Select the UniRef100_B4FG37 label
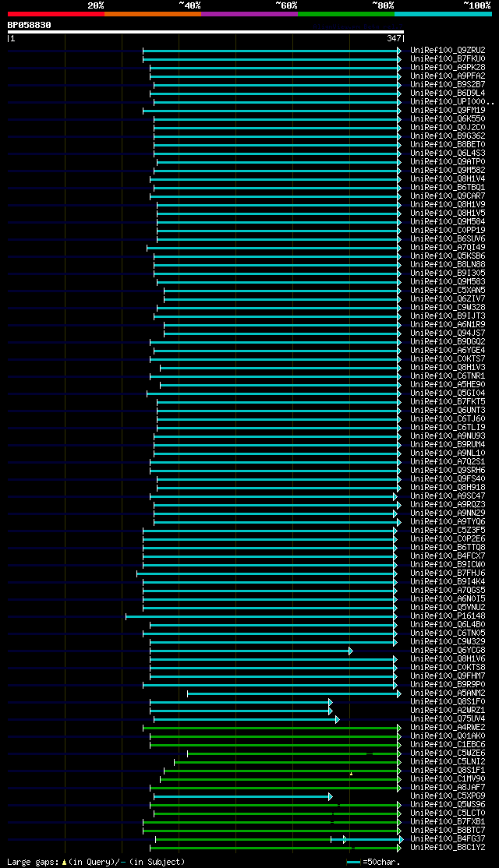 (448, 839)
